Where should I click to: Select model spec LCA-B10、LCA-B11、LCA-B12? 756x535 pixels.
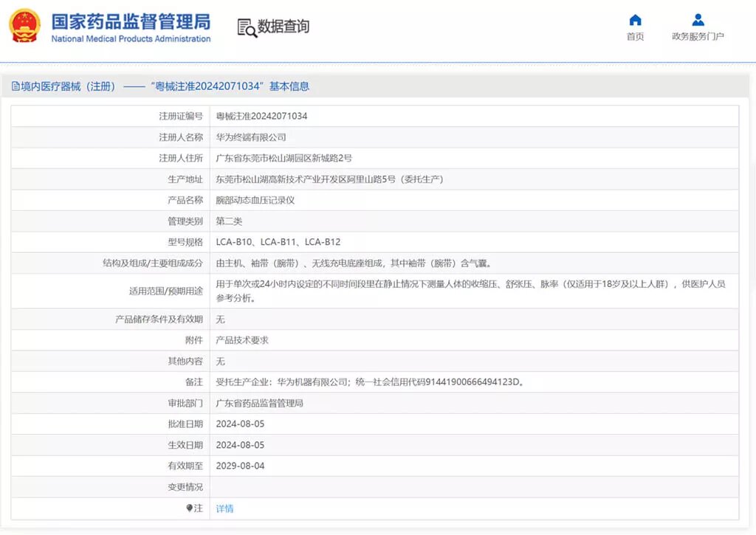click(278, 242)
